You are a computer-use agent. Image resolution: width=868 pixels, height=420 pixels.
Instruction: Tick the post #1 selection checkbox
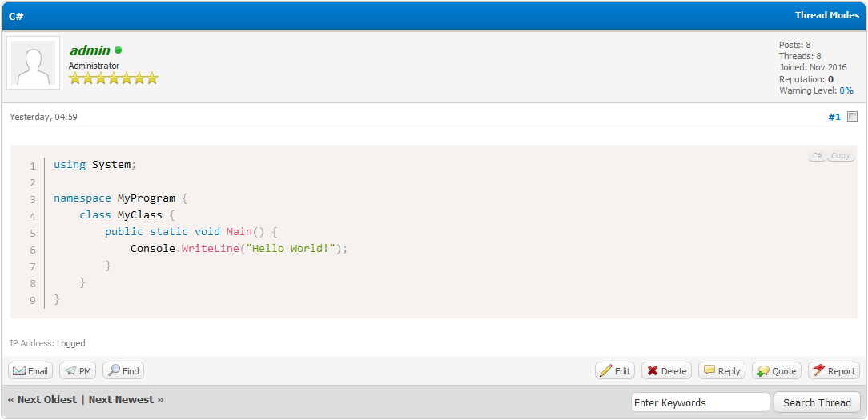(852, 117)
